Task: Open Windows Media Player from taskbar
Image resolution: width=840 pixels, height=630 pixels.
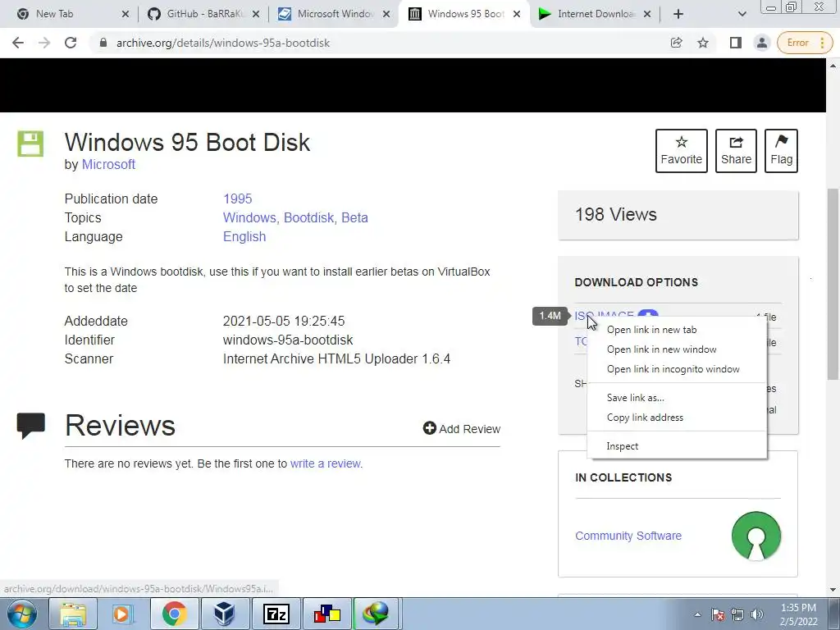Action: tap(123, 614)
